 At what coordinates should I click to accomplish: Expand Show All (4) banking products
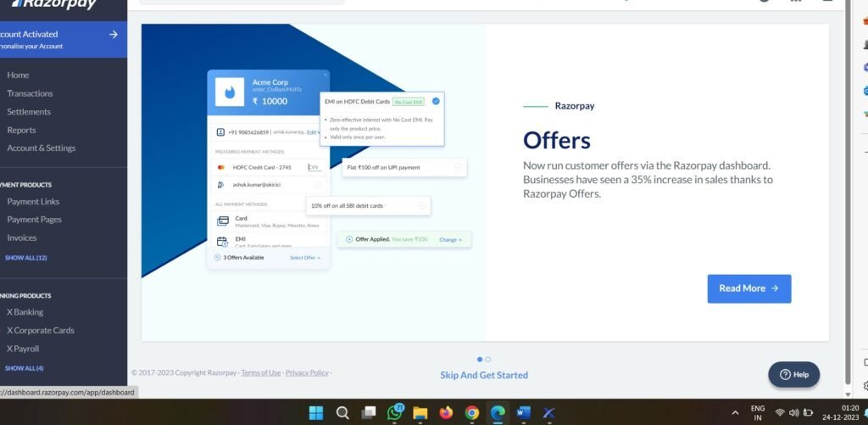(24, 368)
